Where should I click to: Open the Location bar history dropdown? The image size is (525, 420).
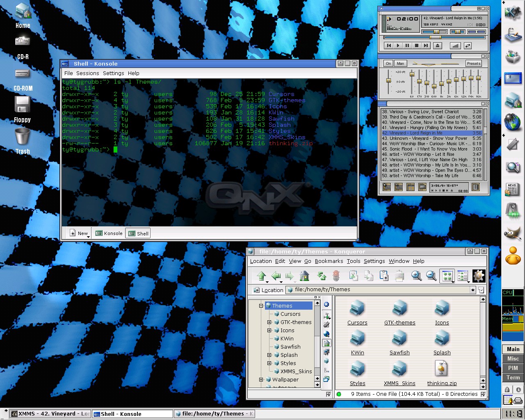472,290
